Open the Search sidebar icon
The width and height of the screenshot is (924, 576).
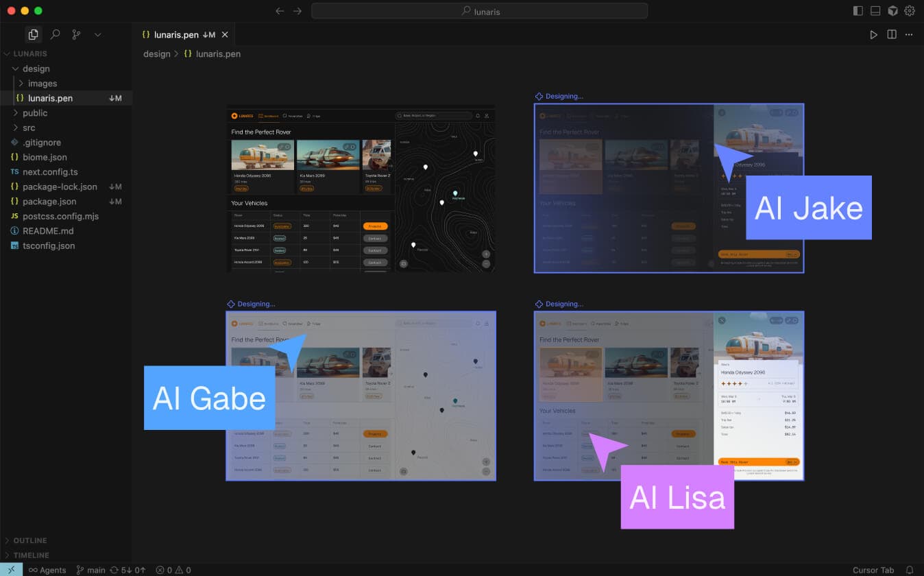pos(56,34)
